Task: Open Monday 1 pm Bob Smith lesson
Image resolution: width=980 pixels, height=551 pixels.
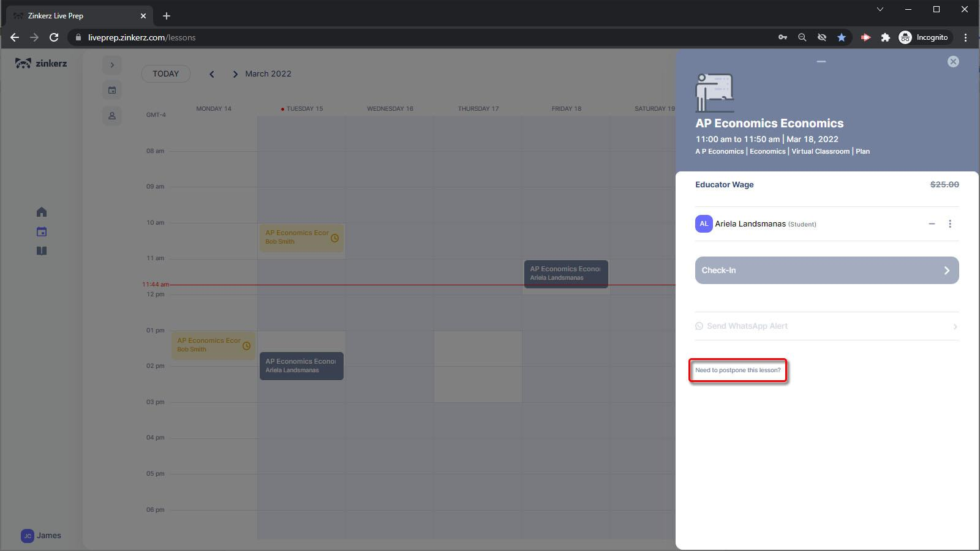Action: [x=213, y=345]
